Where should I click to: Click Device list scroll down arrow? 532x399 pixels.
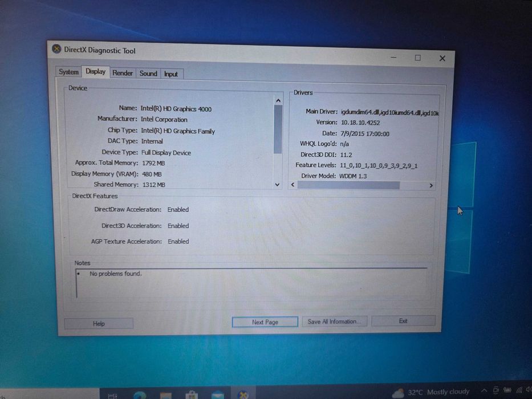tap(277, 185)
